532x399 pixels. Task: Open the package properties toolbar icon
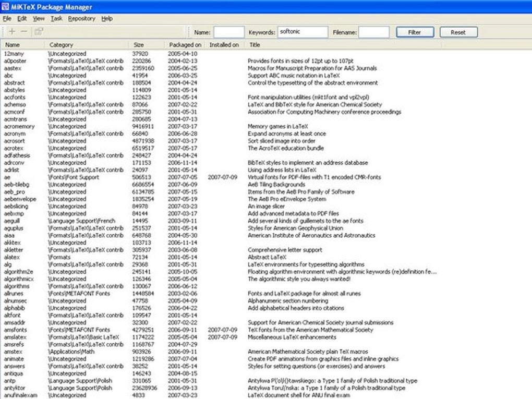click(39, 31)
